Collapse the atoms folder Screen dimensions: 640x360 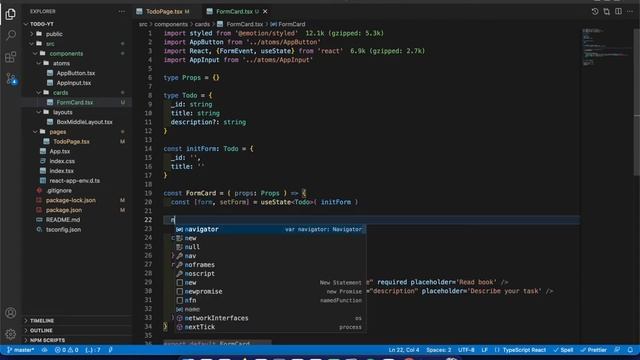click(61, 63)
